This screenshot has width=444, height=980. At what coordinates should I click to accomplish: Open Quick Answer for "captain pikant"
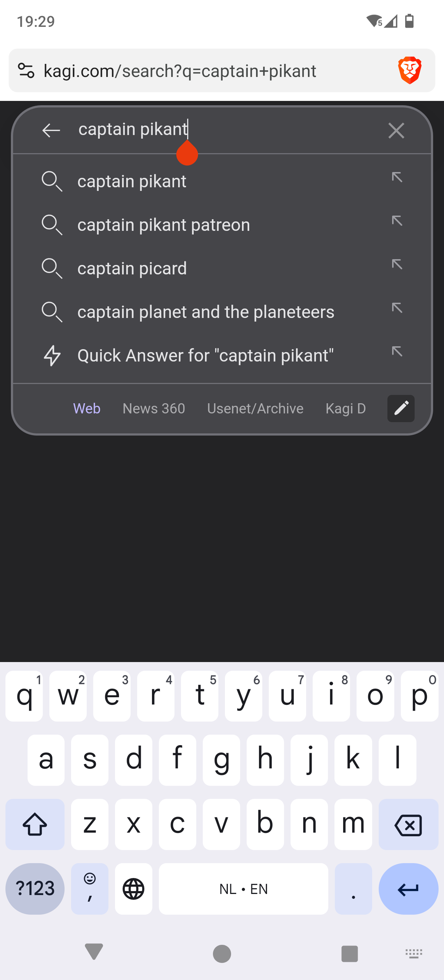pos(205,355)
